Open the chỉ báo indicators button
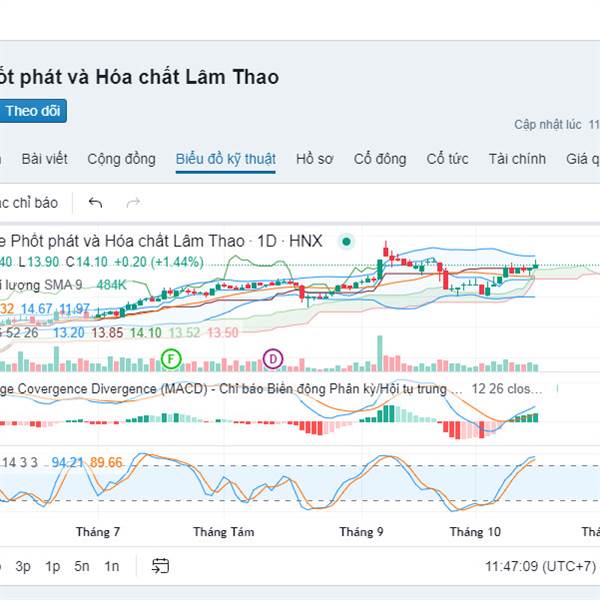The image size is (600, 600). coord(29,203)
